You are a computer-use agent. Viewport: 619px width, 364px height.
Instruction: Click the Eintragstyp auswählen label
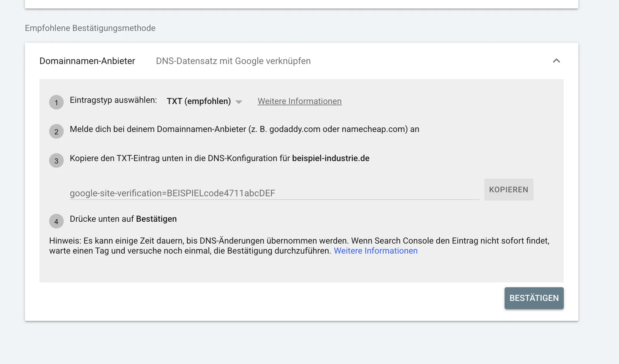coord(113,100)
